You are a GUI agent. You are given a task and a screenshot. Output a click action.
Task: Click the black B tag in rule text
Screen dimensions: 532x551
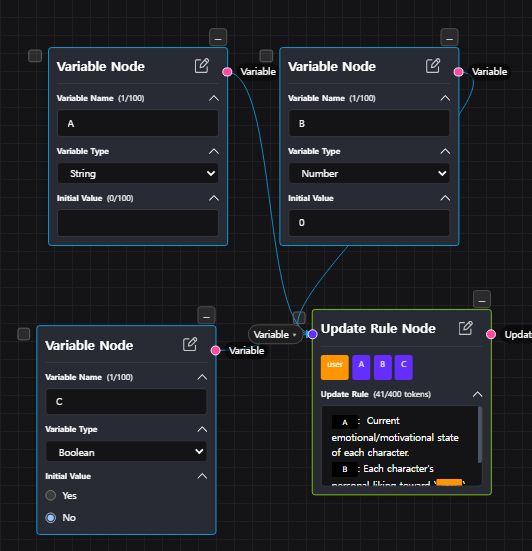(345, 469)
